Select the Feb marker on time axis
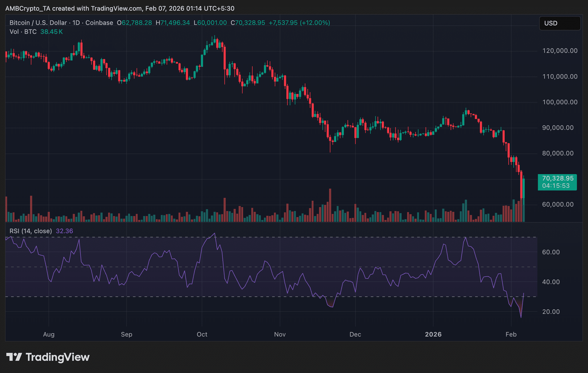The image size is (588, 373). click(x=511, y=334)
